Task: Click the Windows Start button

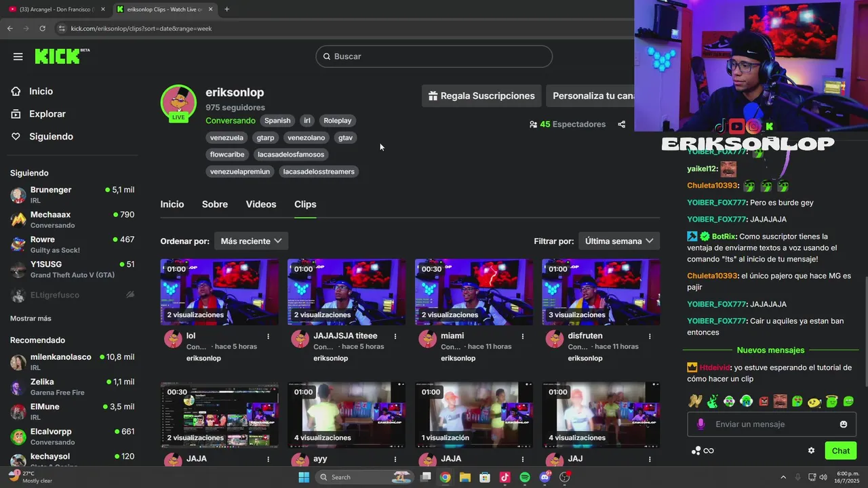Action: [x=304, y=477]
